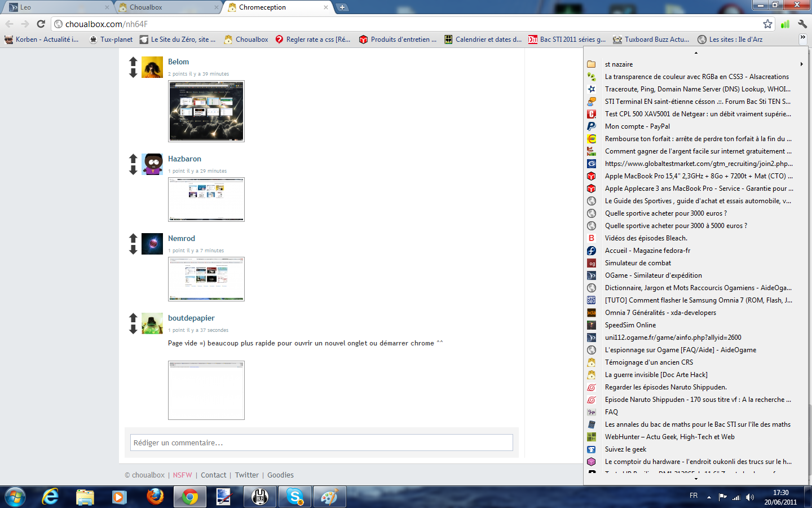Downvote Hazbaron's comment with down arrow
812x508 pixels.
point(133,170)
